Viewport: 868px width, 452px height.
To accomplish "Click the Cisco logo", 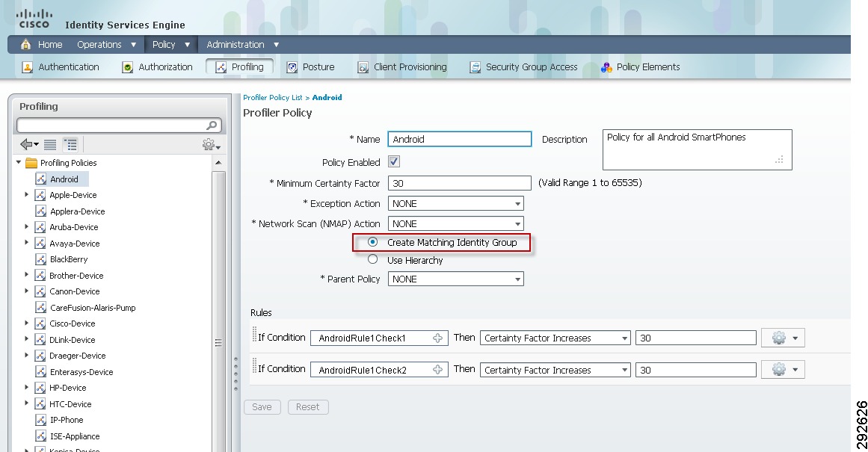I will tap(34, 18).
